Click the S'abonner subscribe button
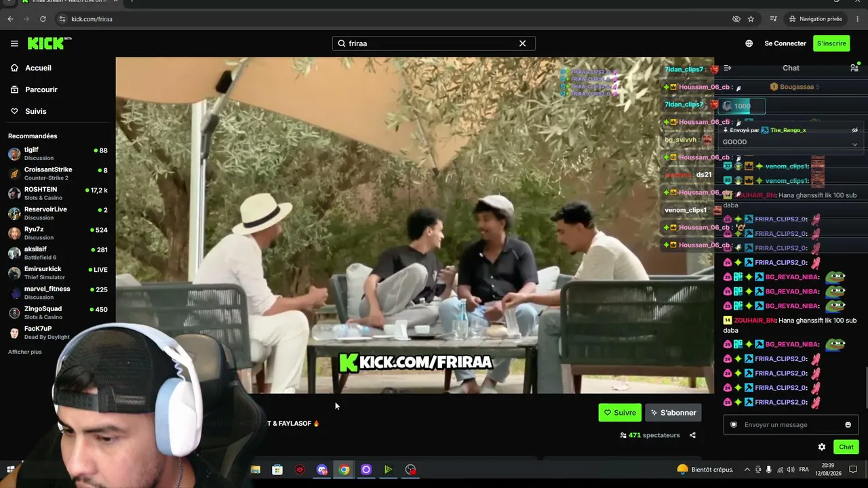868x488 pixels. pos(673,413)
